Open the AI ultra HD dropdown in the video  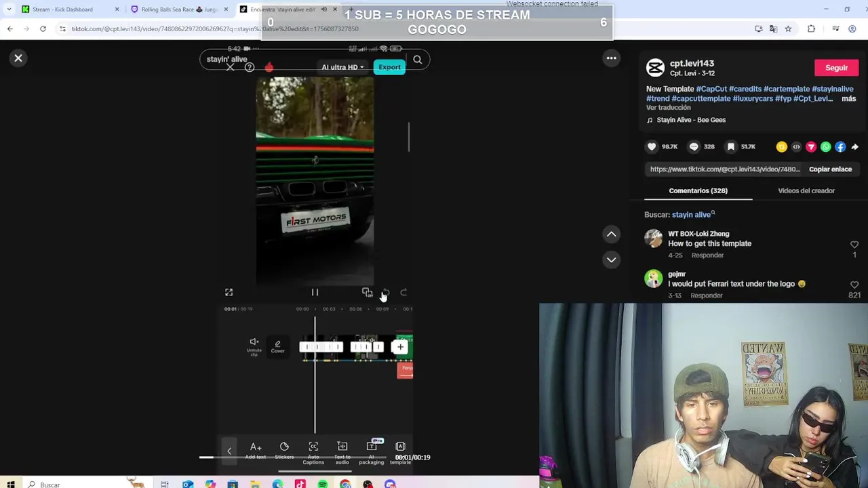[x=342, y=67]
